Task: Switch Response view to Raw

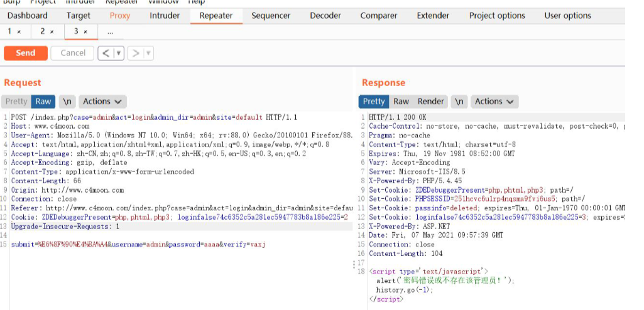Action: click(401, 102)
